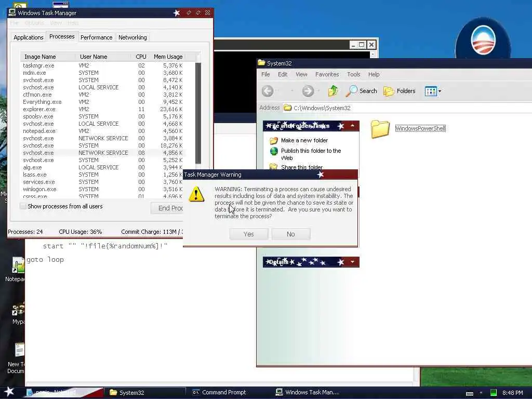Click the Make a new folder link
532x399 pixels.
304,140
